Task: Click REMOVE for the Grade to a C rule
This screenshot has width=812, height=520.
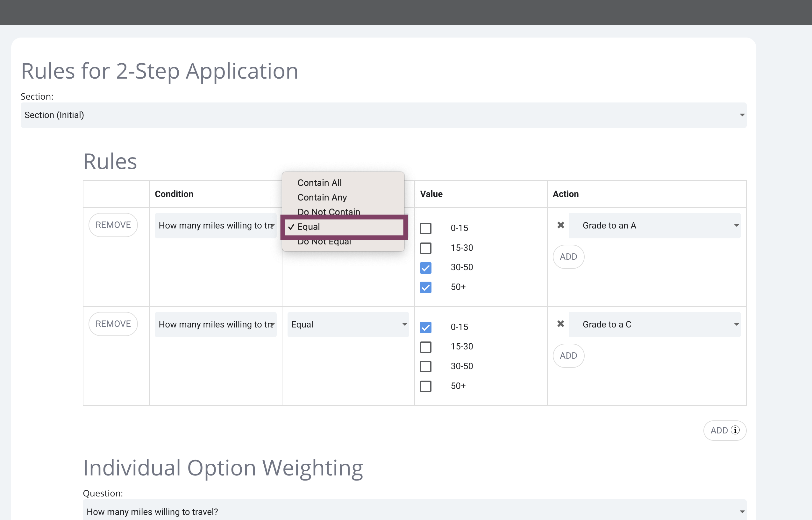Action: pos(113,324)
